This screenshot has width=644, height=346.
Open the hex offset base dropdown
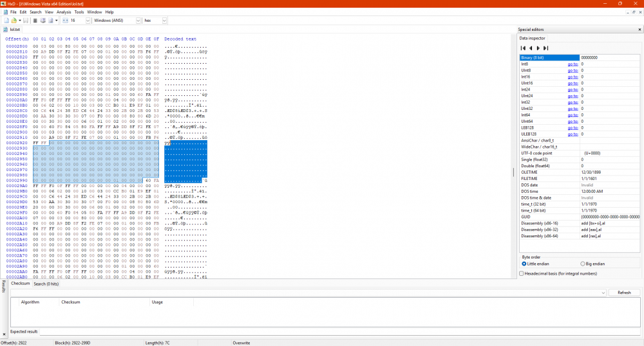(164, 21)
